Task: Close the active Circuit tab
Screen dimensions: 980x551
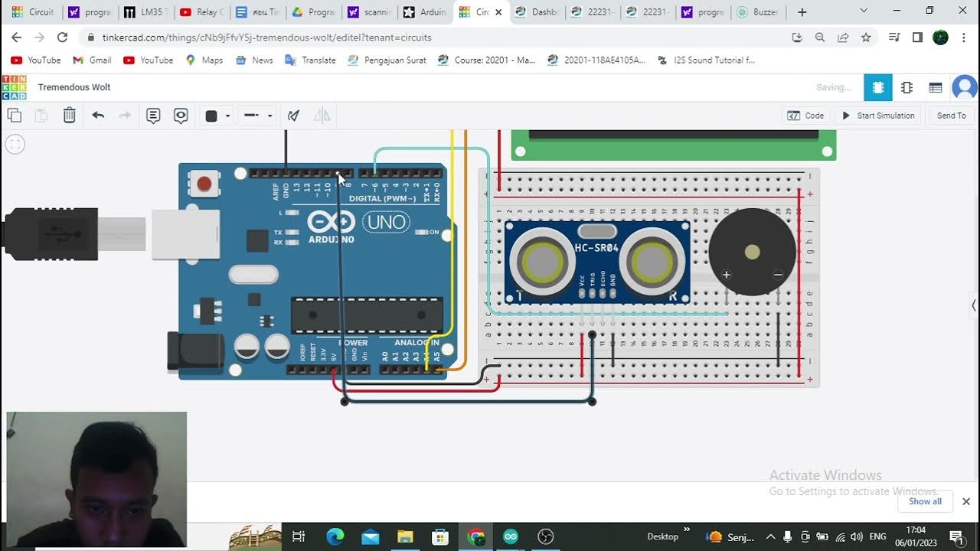Action: [x=499, y=12]
